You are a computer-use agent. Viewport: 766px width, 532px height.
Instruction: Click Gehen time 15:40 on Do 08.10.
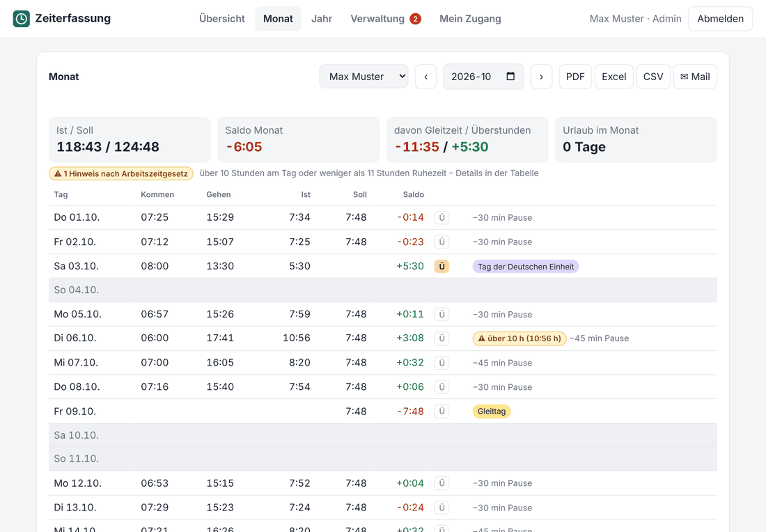pos(220,387)
